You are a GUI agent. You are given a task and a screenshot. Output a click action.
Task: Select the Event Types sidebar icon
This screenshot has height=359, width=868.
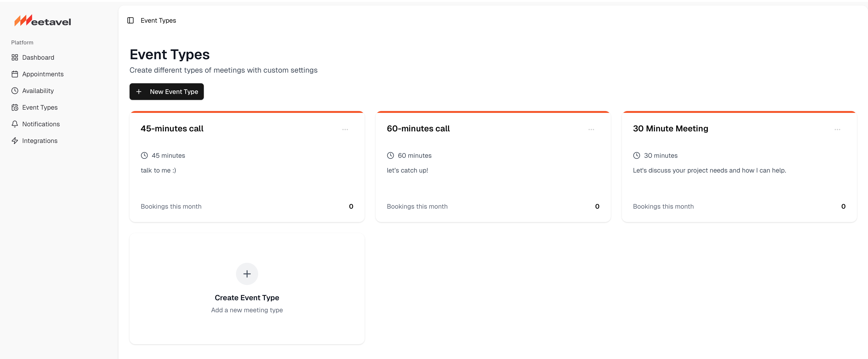(x=15, y=107)
